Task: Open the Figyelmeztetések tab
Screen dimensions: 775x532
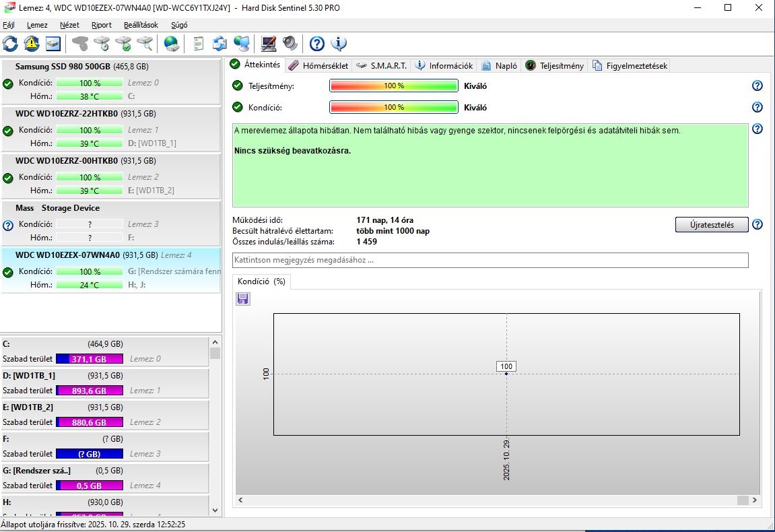Action: click(x=630, y=66)
